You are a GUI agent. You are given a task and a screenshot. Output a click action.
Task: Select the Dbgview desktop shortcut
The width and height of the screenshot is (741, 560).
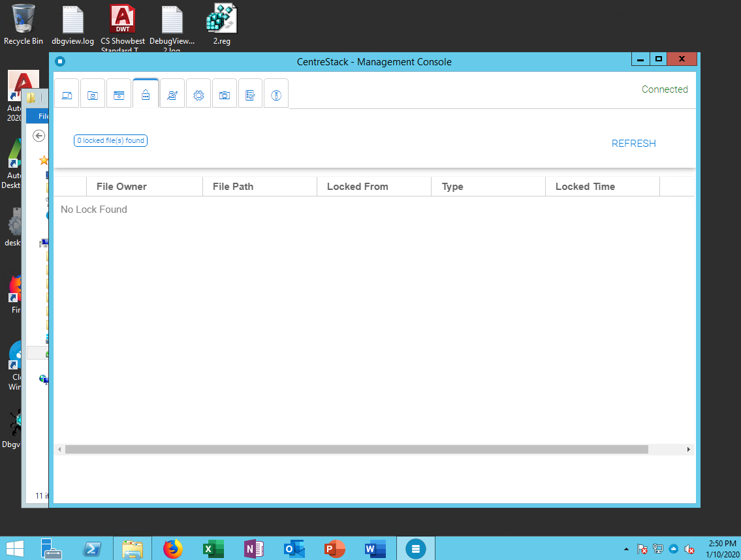point(12,428)
